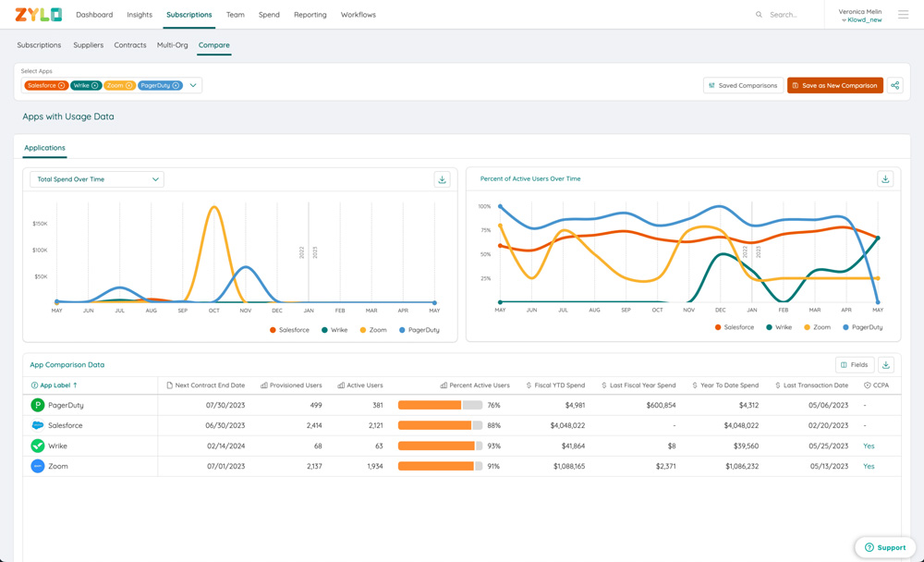This screenshot has height=562, width=924.
Task: Click the Wrike checkmark icon in table
Action: [38, 446]
